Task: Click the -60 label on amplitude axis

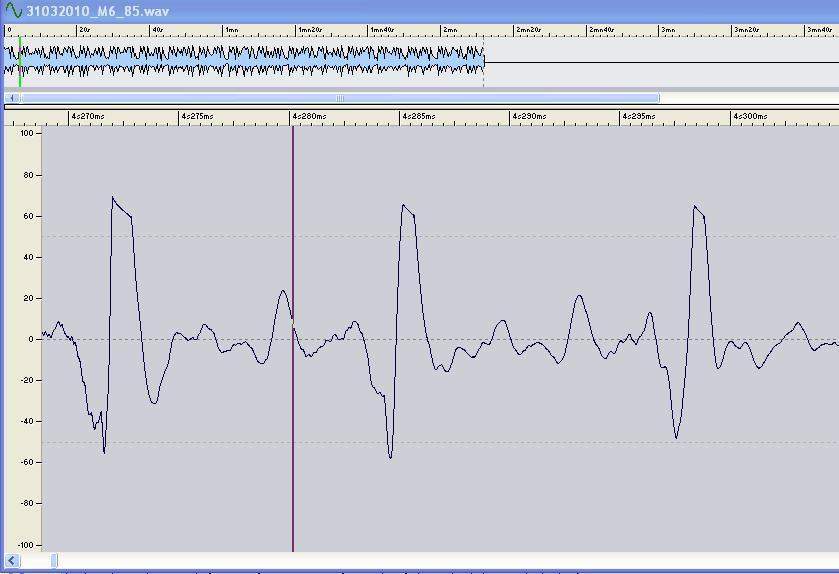Action: click(26, 462)
